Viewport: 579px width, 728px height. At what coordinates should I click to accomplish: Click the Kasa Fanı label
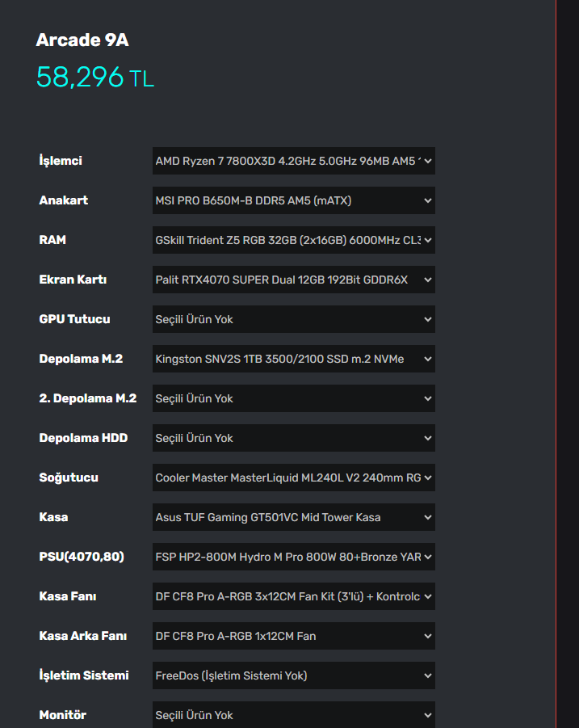[68, 596]
